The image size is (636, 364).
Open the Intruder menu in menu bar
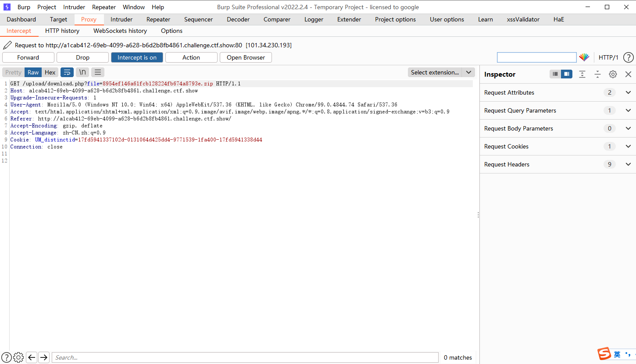(74, 7)
